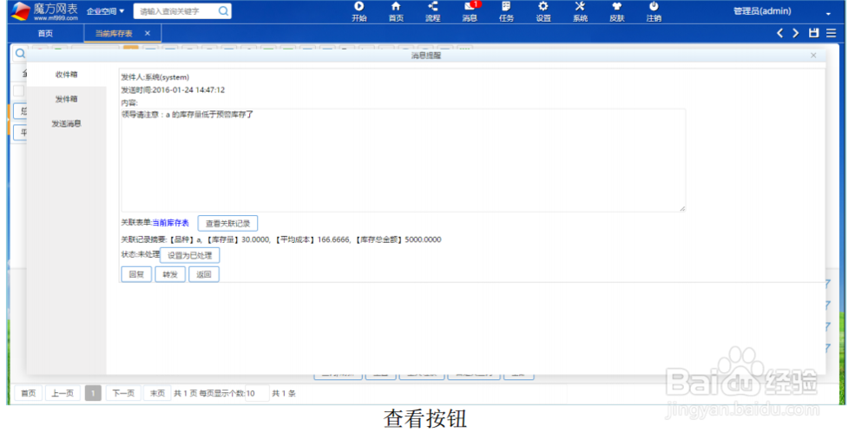Open the 当前库存表 linked form link
868x439 pixels.
click(x=170, y=223)
